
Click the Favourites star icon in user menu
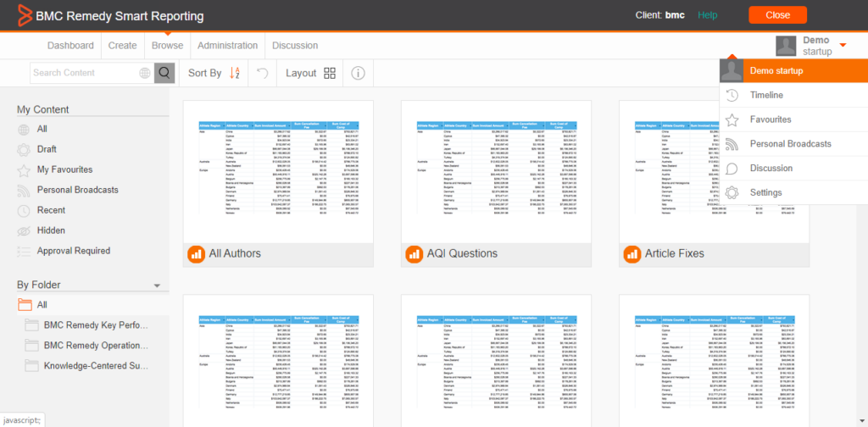coord(732,119)
